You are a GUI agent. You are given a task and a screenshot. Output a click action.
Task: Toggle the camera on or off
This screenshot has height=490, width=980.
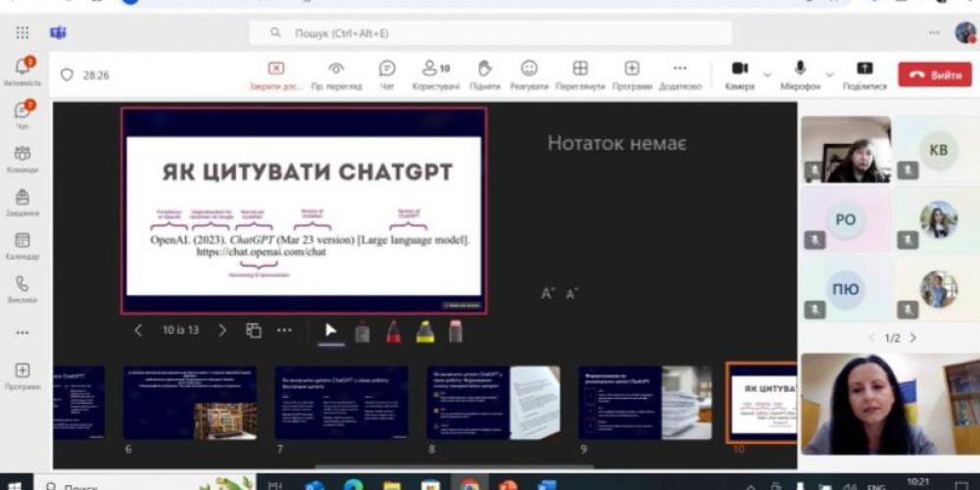[x=740, y=73]
